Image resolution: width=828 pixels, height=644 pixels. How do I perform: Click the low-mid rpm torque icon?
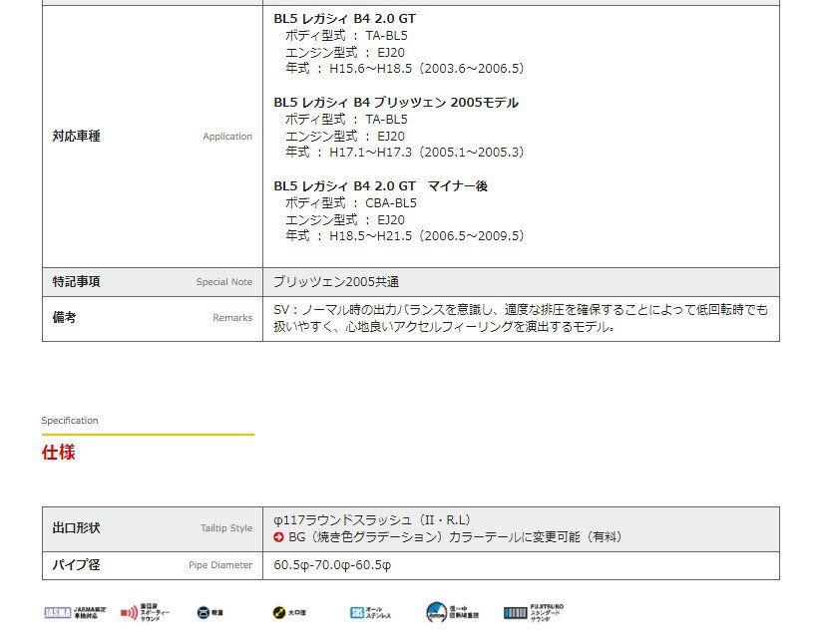(437, 613)
